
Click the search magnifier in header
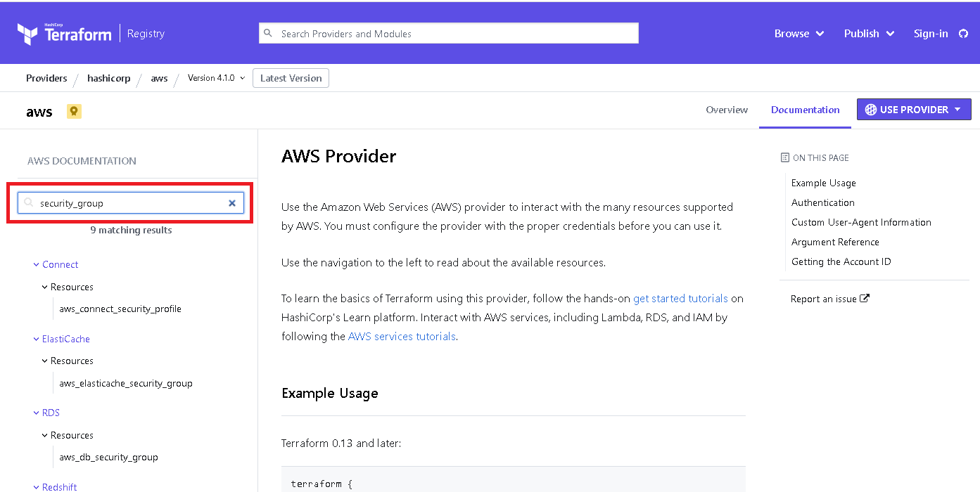268,33
